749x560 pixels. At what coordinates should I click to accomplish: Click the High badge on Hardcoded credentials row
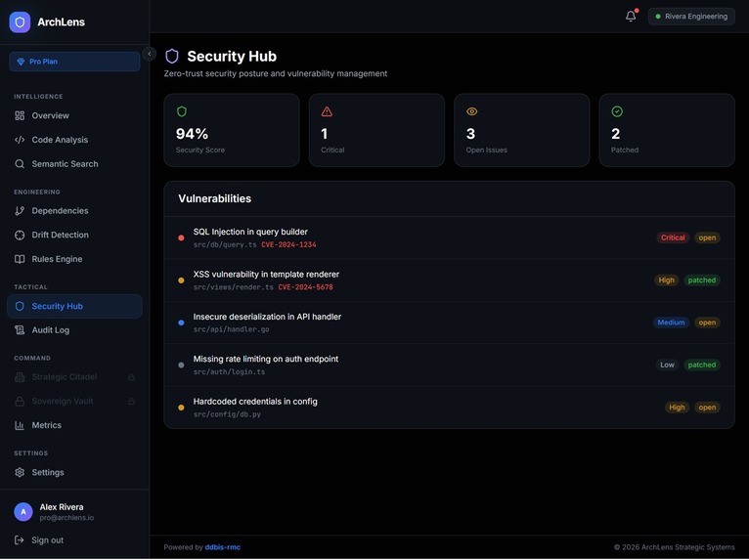click(677, 408)
